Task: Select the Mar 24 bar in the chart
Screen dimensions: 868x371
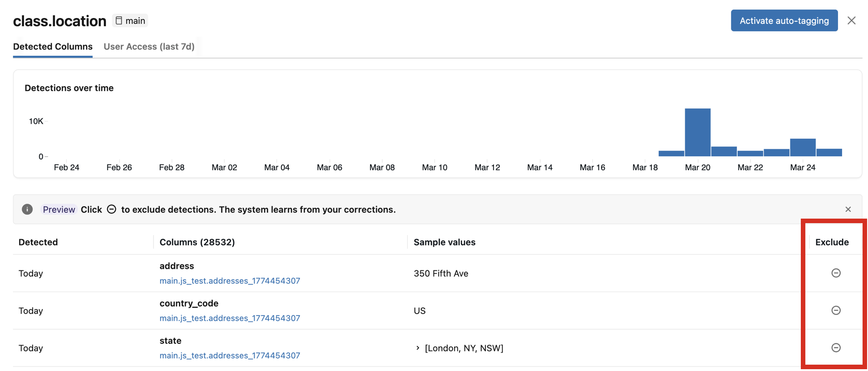Action: [x=802, y=147]
